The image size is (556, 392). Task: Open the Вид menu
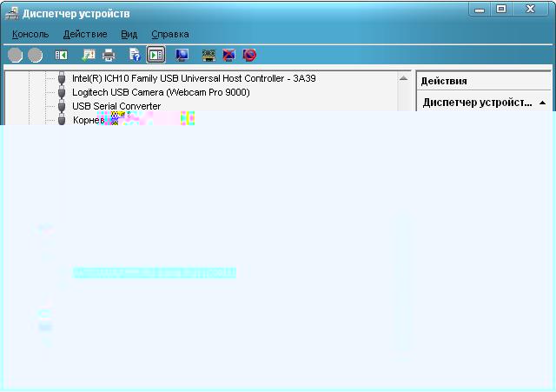(x=129, y=34)
